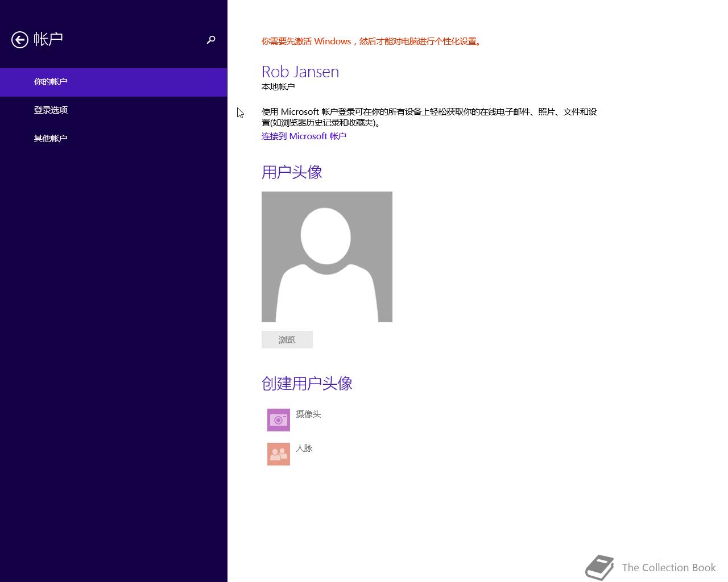Open the search magnifier icon

(x=211, y=40)
